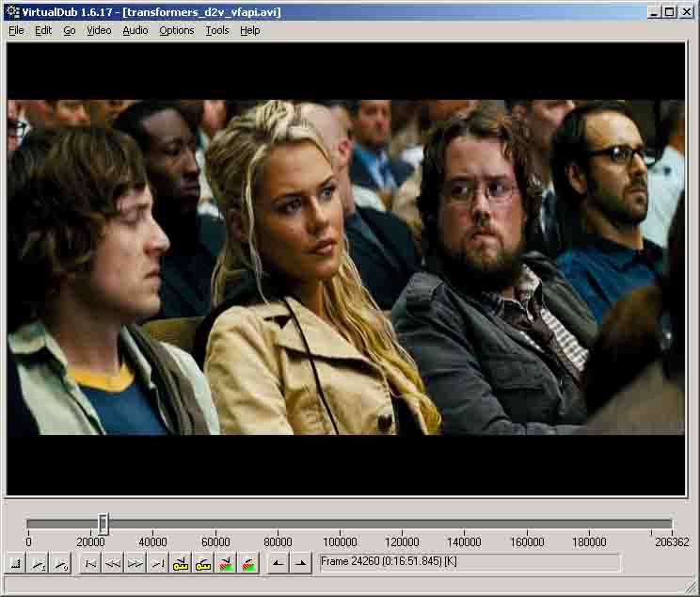Open the Audio menu
The height and width of the screenshot is (597, 700).
[135, 30]
